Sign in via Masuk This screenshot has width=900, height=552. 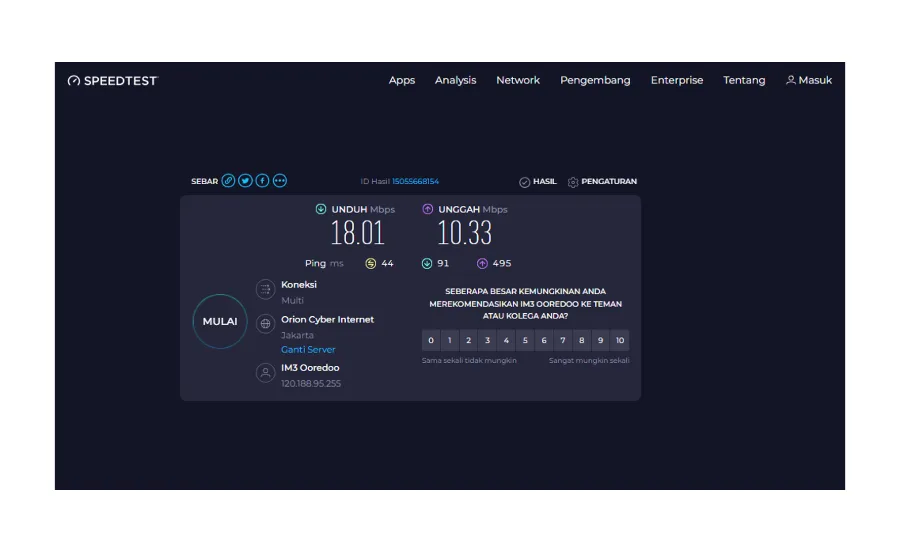[809, 80]
